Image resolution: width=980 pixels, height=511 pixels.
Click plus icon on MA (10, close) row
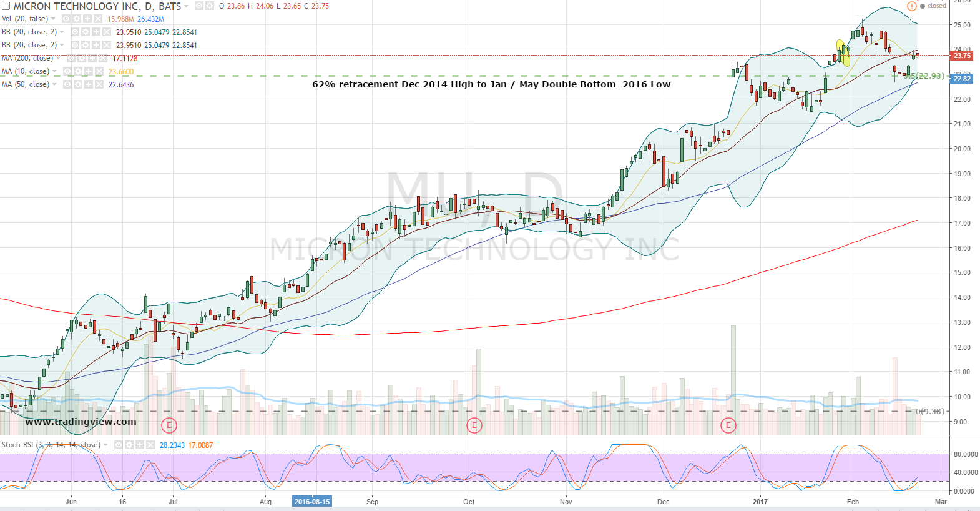[x=89, y=71]
